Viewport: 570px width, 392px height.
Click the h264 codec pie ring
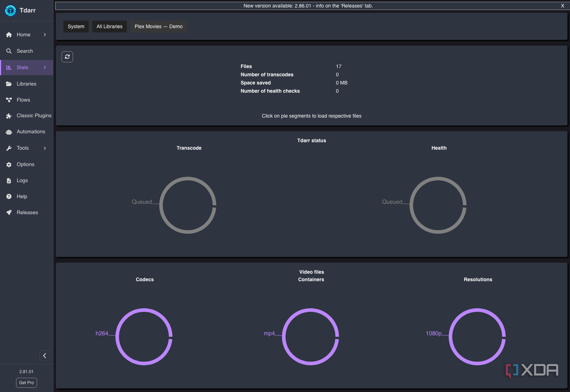144,337
